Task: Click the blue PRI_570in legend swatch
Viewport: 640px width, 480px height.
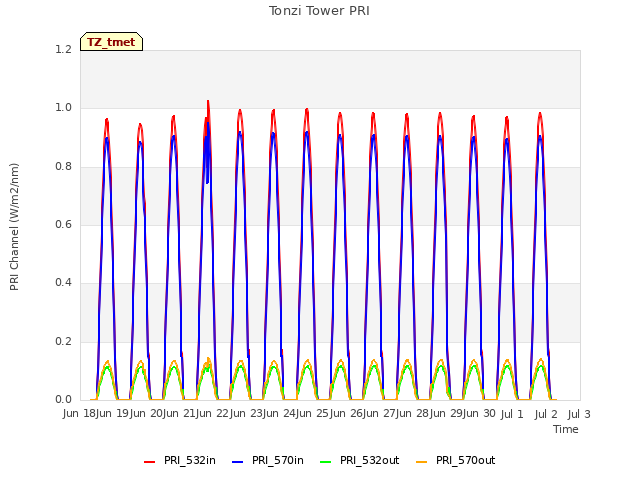Action: pos(238,462)
